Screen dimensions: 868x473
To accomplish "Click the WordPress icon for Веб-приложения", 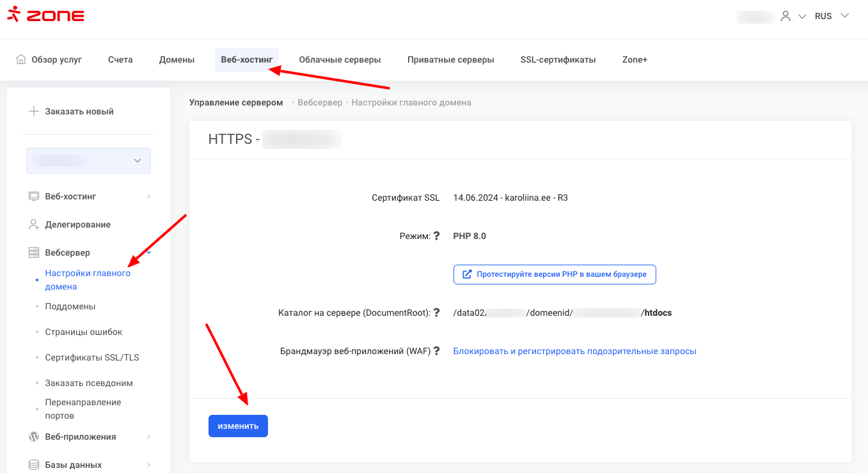I will (x=34, y=437).
